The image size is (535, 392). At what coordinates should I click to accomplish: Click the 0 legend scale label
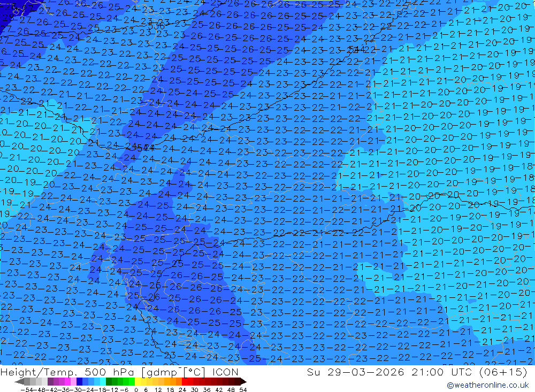136,390
